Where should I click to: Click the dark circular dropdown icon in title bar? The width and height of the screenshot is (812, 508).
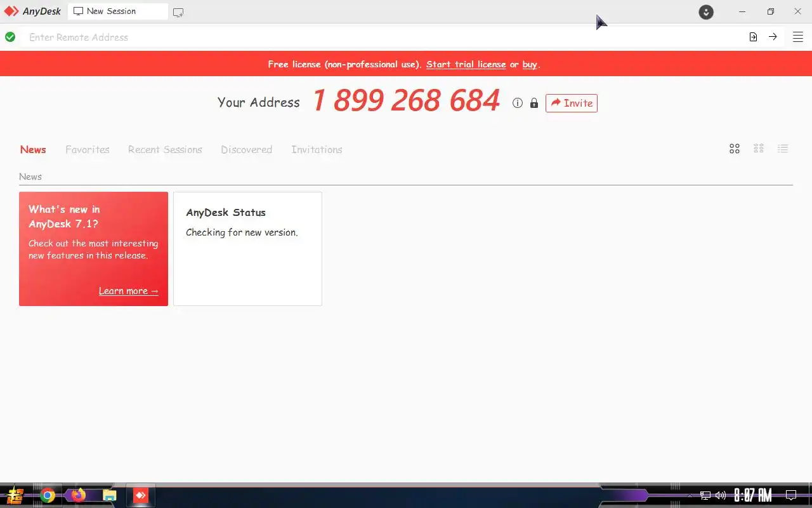pos(706,11)
